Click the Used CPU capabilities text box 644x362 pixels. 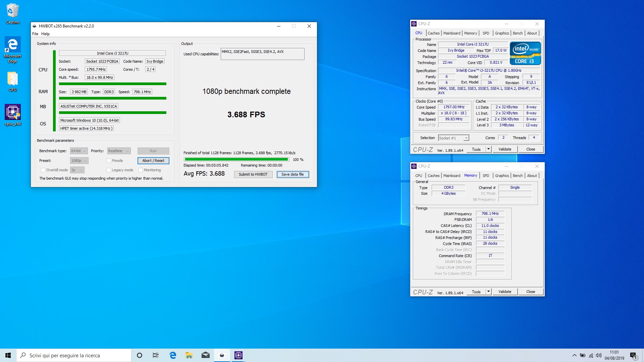coord(262,54)
